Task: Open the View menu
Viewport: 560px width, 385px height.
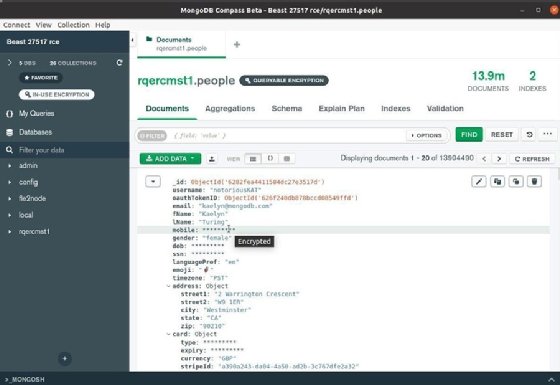Action: (44, 25)
